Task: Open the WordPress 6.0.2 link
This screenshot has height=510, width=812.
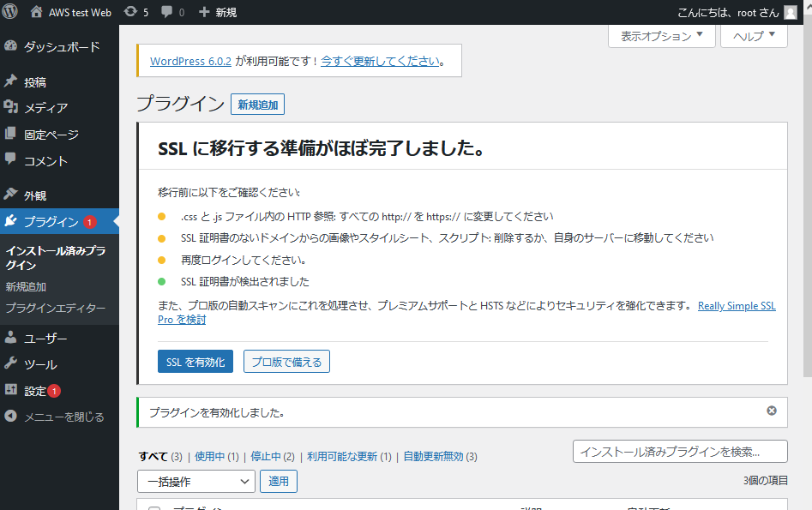Action: coord(190,61)
